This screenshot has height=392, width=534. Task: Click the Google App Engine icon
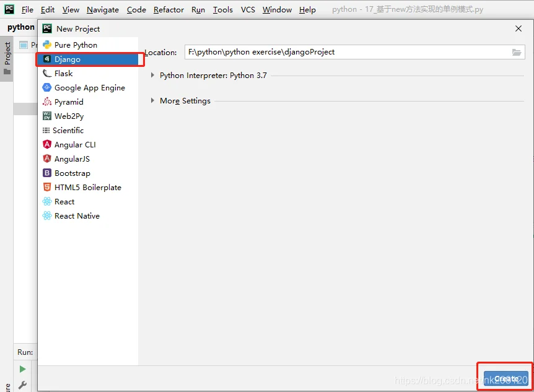[47, 87]
